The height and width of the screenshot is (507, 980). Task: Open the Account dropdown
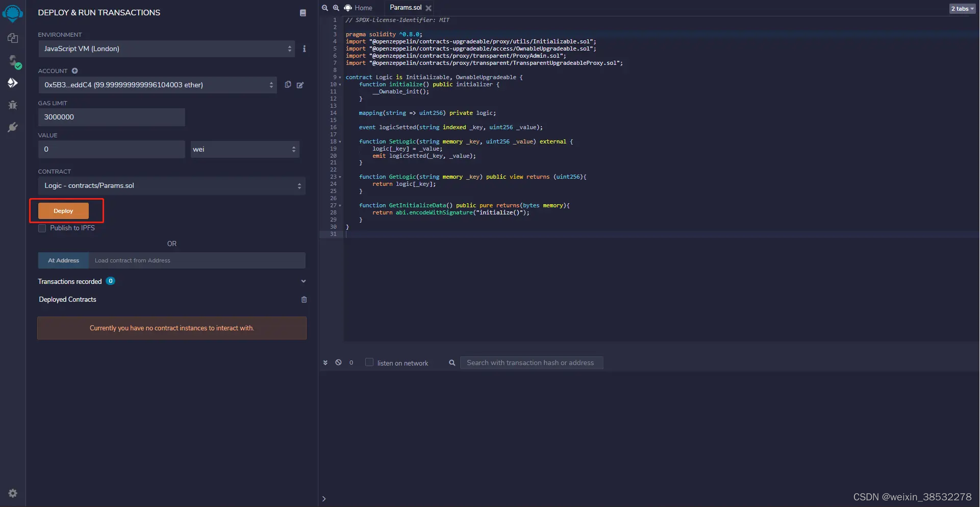tap(158, 85)
